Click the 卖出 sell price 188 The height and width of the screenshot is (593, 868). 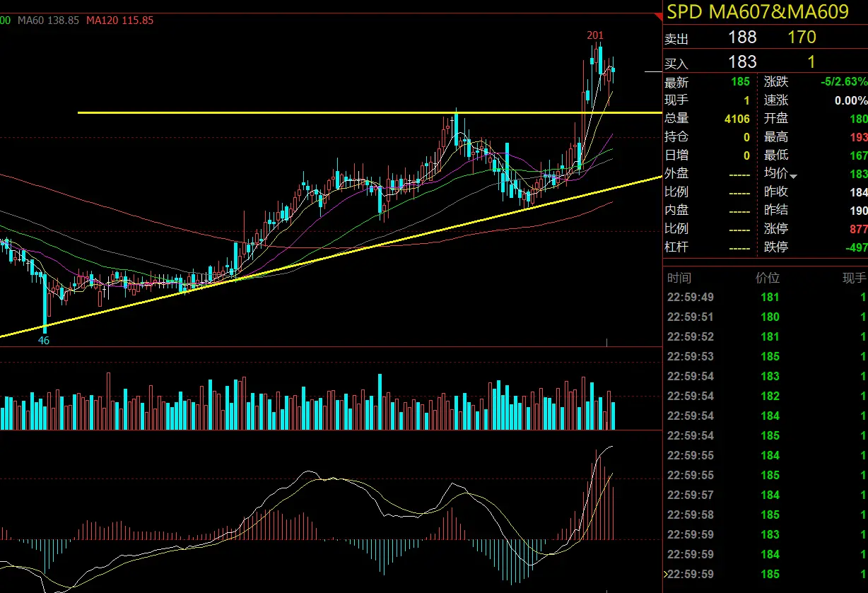click(x=742, y=37)
